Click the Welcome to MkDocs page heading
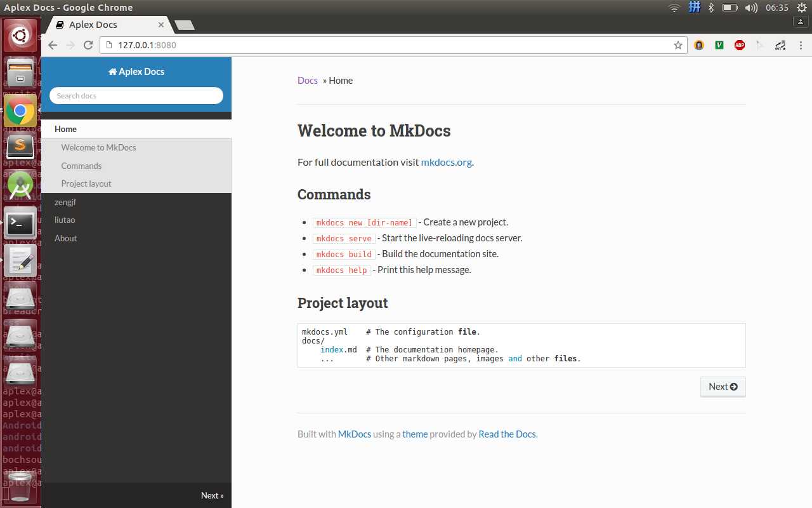Viewport: 812px width, 508px height. 374,131
